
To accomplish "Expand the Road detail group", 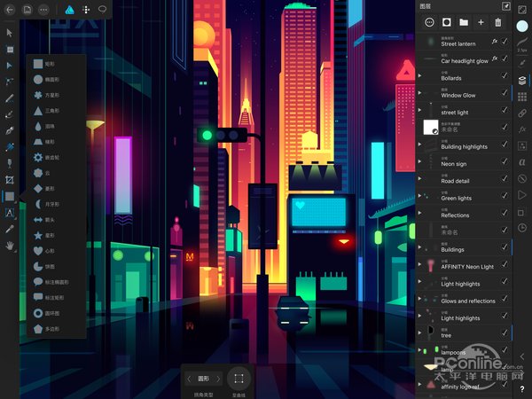I will pyautogui.click(x=419, y=178).
